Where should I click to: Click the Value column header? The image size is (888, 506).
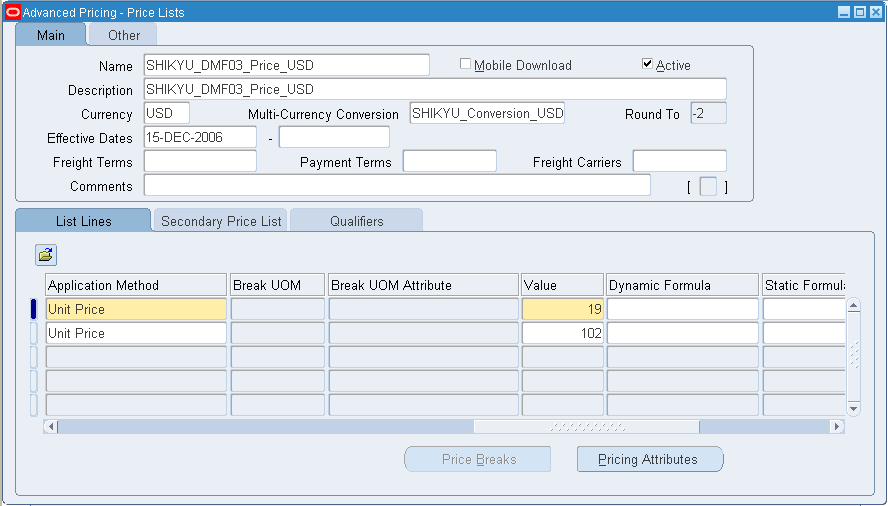pyautogui.click(x=562, y=285)
